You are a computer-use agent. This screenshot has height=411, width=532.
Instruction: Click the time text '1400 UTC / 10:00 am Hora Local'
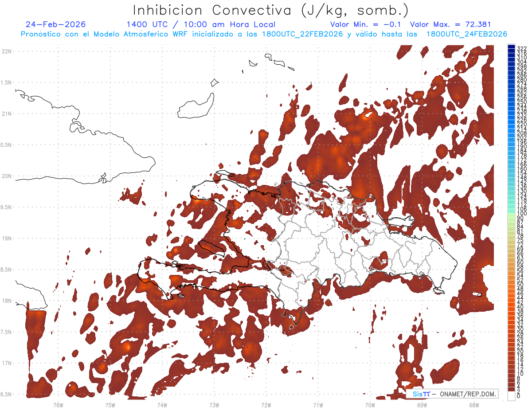pyautogui.click(x=201, y=24)
